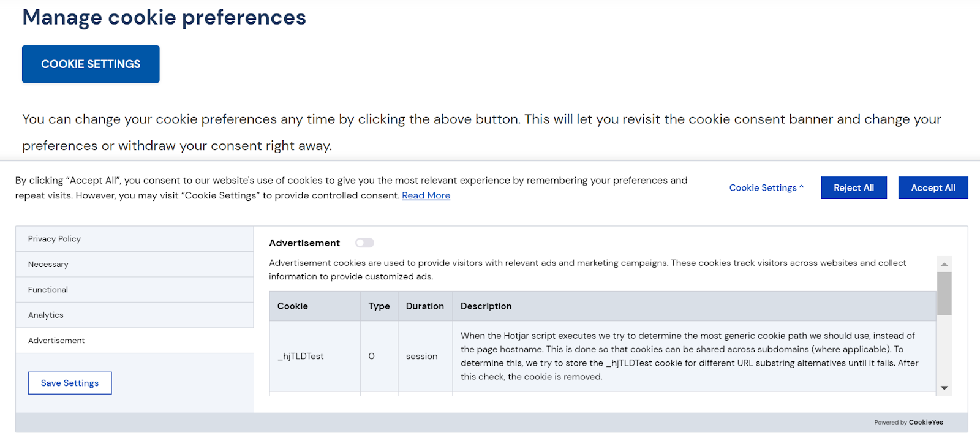Enable the Advertisement cookies toggle

(364, 243)
